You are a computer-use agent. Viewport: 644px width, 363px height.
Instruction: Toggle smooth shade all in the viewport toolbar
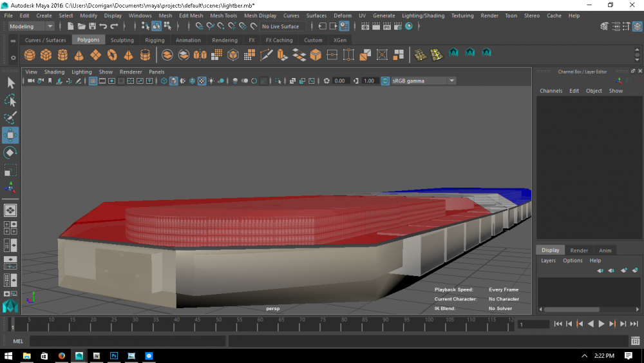174,81
